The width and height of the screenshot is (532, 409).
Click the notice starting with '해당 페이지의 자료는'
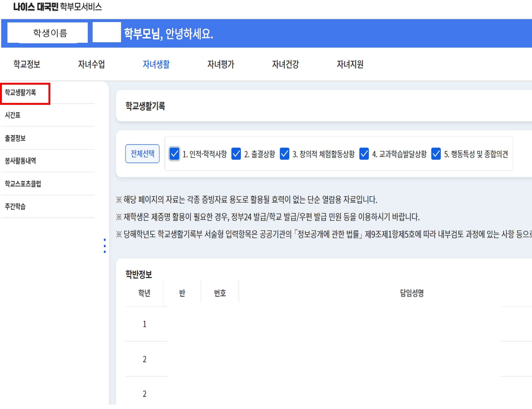[x=247, y=200]
